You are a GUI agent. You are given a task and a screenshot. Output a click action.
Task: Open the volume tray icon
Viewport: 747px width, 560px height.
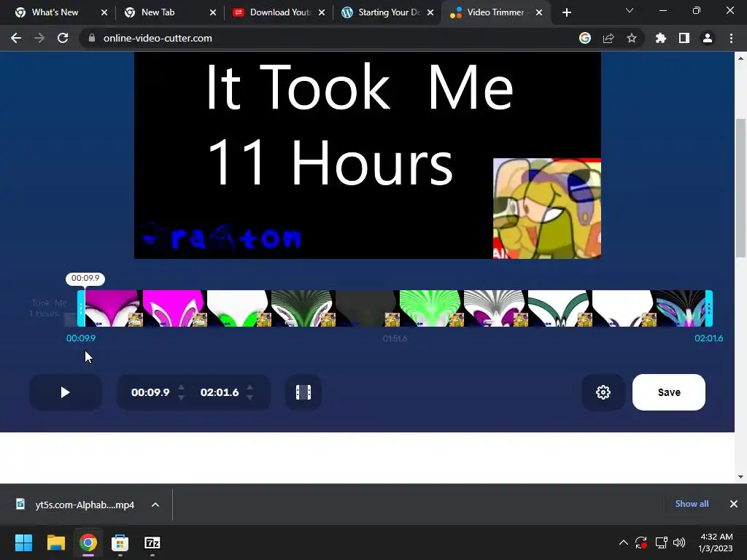(679, 542)
